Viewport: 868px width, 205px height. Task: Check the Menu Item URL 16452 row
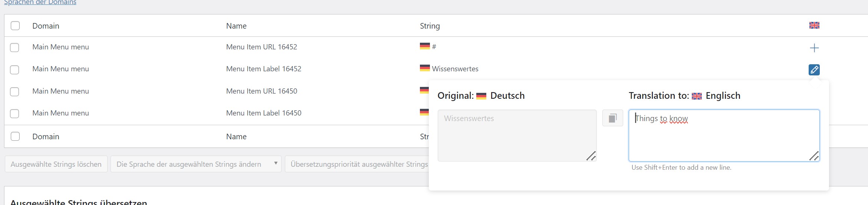[14, 48]
